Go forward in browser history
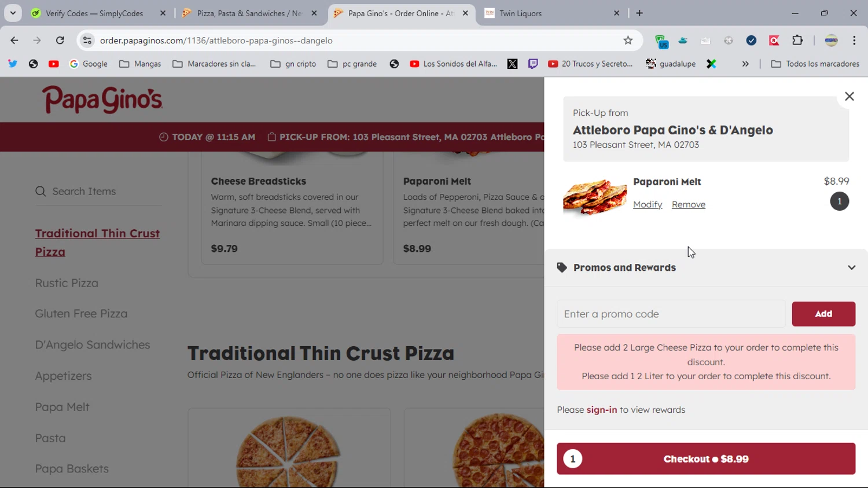Screen dimensions: 868x488 [x=37, y=41]
